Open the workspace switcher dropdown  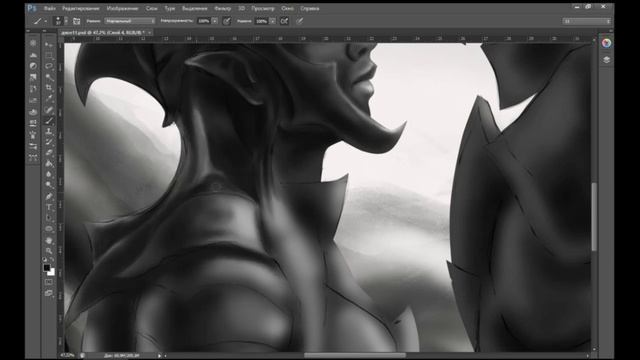point(587,21)
